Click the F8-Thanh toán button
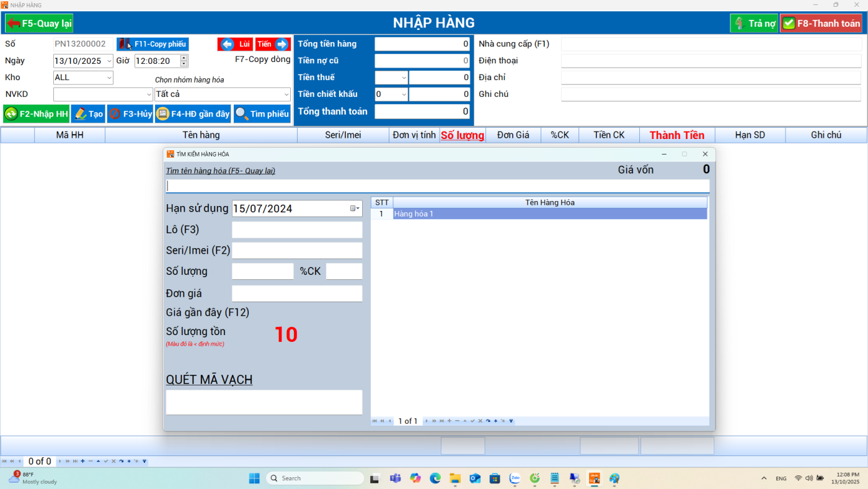Screen dimensions: 868x489 coord(821,24)
